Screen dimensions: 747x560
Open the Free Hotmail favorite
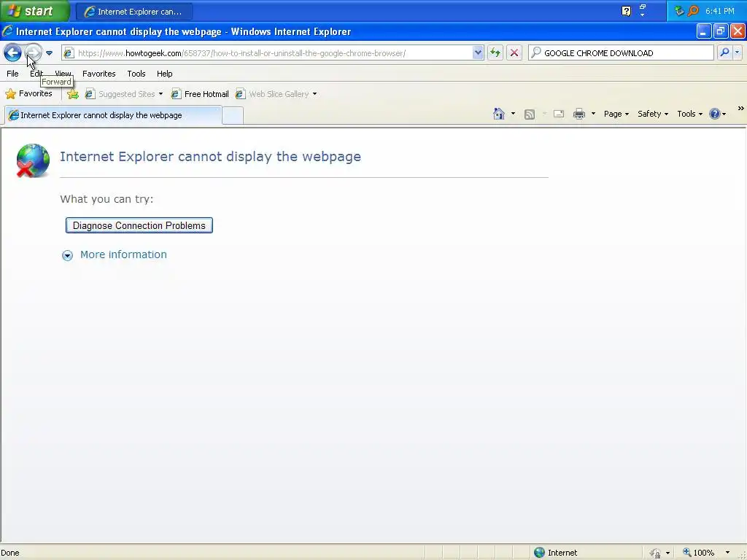click(200, 94)
